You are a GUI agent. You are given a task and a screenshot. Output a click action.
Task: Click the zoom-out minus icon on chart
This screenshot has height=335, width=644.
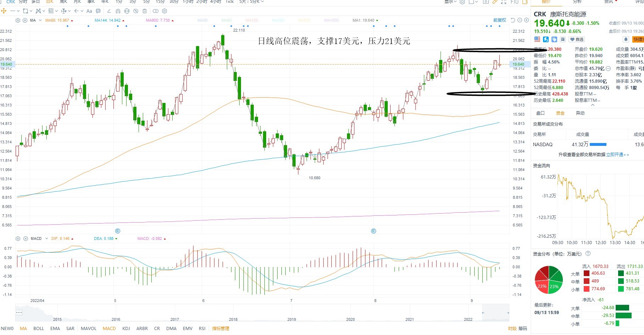[520, 20]
